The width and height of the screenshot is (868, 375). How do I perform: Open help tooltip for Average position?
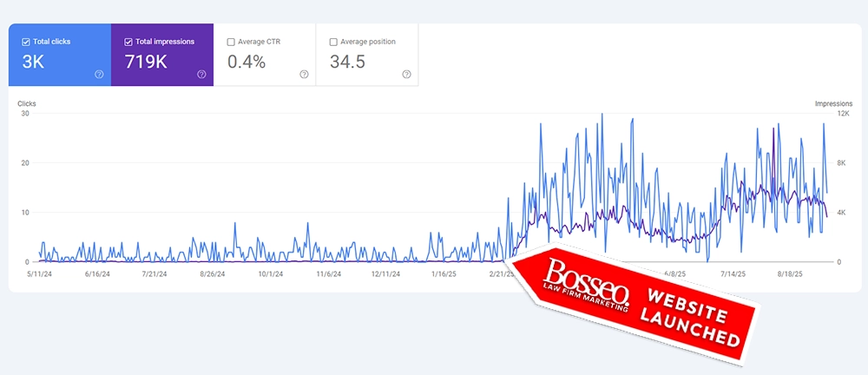[406, 75]
